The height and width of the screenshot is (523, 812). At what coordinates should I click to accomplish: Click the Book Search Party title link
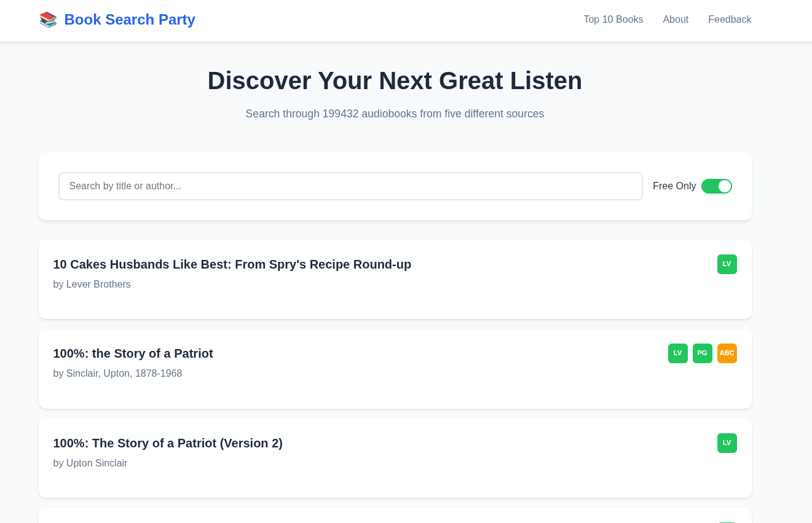pyautogui.click(x=130, y=19)
